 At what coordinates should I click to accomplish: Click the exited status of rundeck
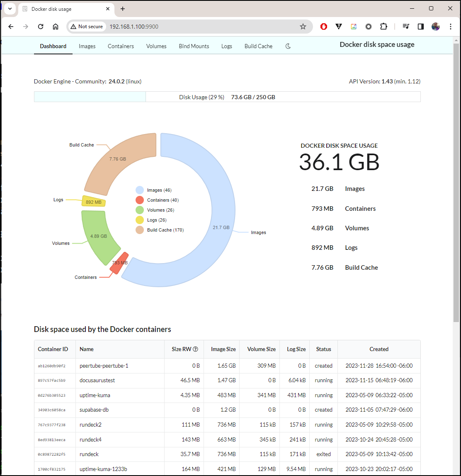point(324,454)
